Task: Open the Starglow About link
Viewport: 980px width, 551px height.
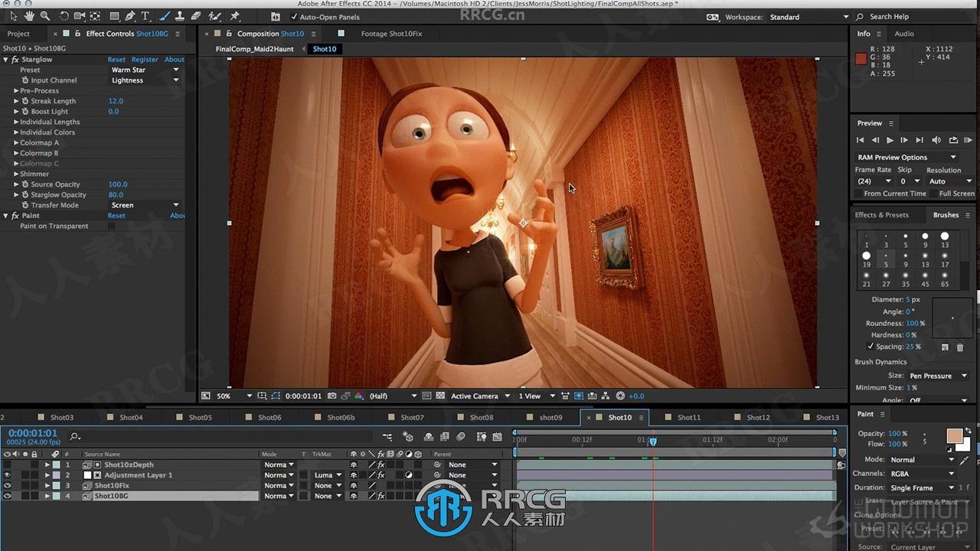Action: pyautogui.click(x=175, y=60)
